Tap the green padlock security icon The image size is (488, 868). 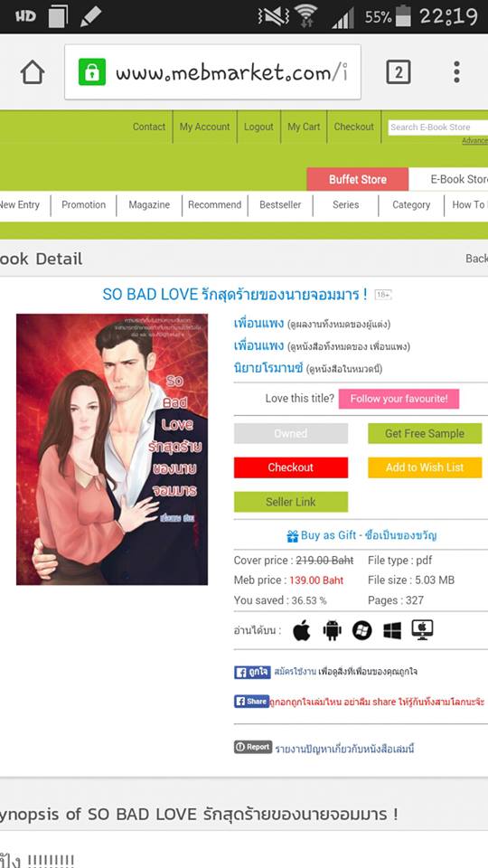[x=92, y=72]
